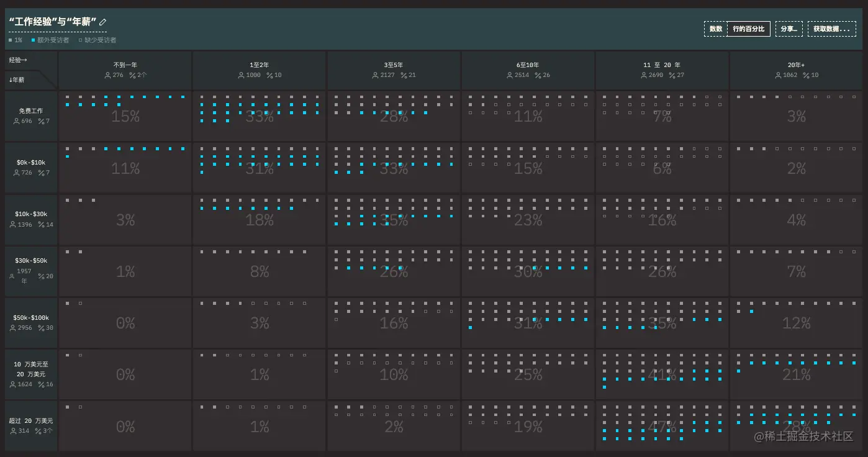Image resolution: width=868 pixels, height=457 pixels.
Task: Click the percent icon in the 10 万美元至 20 万美元 row header
Action: [x=41, y=385]
